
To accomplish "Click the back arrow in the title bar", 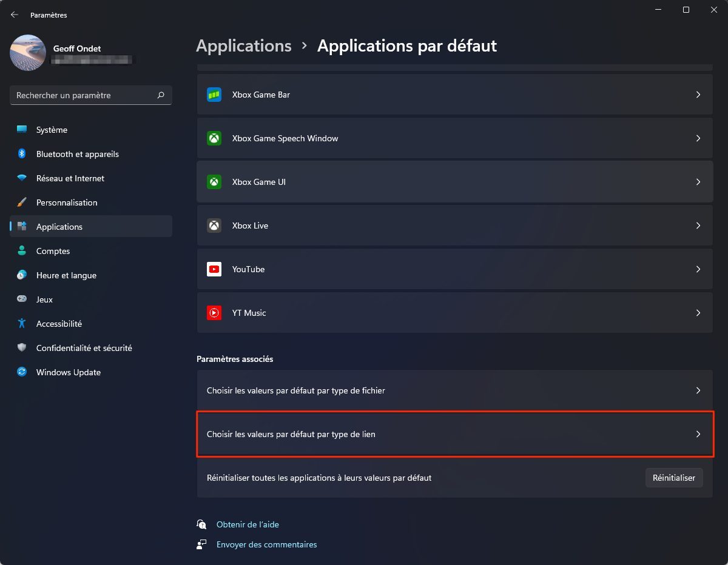I will pyautogui.click(x=15, y=15).
